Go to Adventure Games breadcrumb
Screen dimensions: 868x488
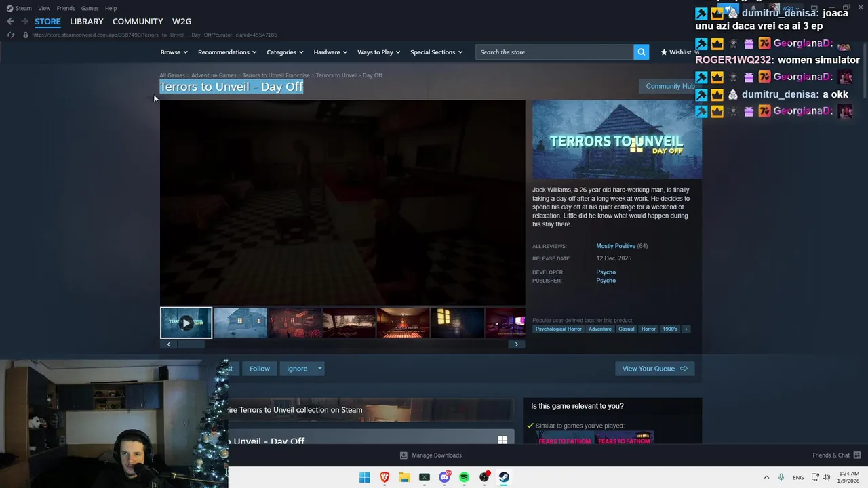[x=214, y=75]
